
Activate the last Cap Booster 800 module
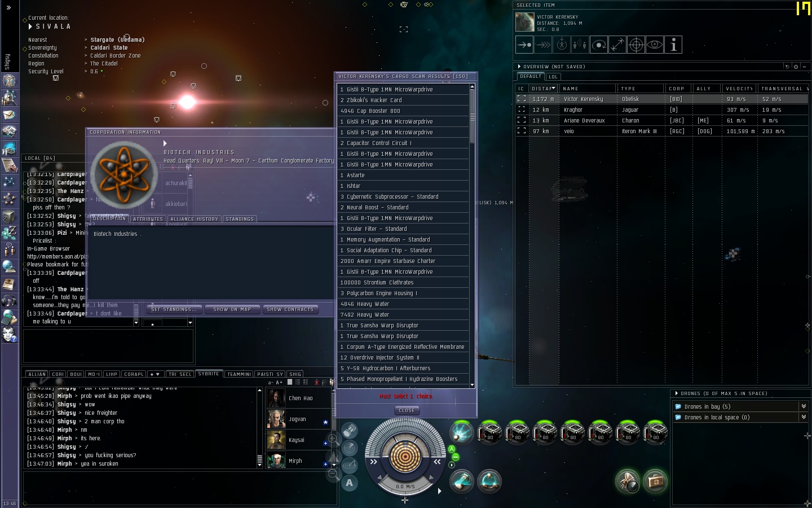pyautogui.click(x=655, y=432)
